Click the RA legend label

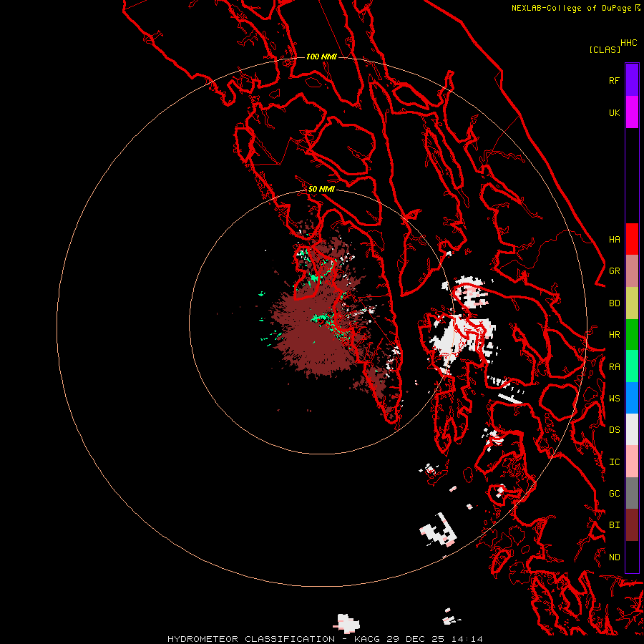click(x=614, y=367)
